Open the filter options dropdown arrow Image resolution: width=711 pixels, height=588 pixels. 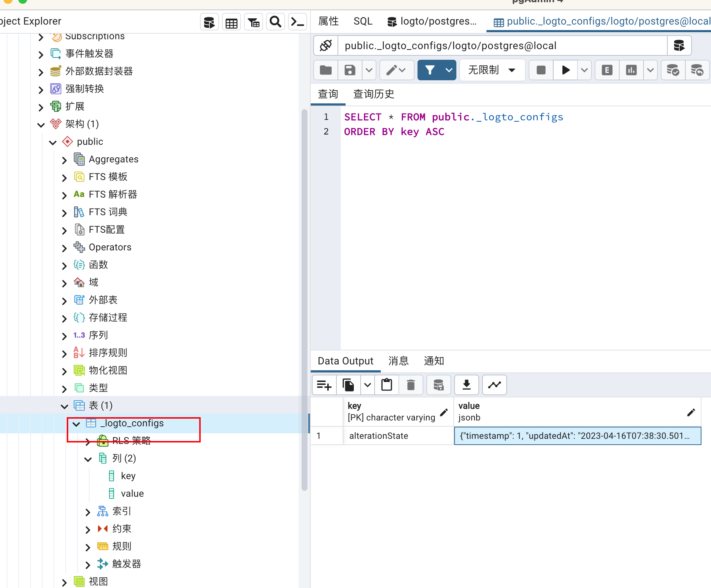(449, 70)
